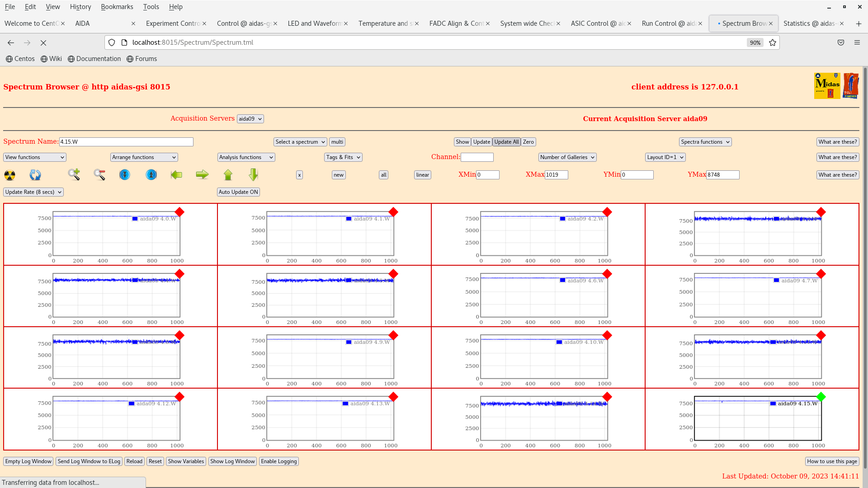Click the zoom-in magnifier icon
This screenshot has width=868, height=488.
point(74,174)
